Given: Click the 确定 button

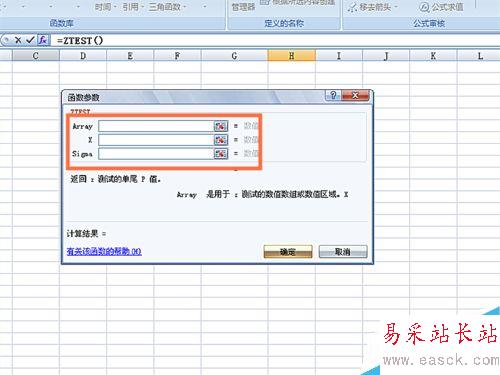Looking at the screenshot, I should 288,252.
